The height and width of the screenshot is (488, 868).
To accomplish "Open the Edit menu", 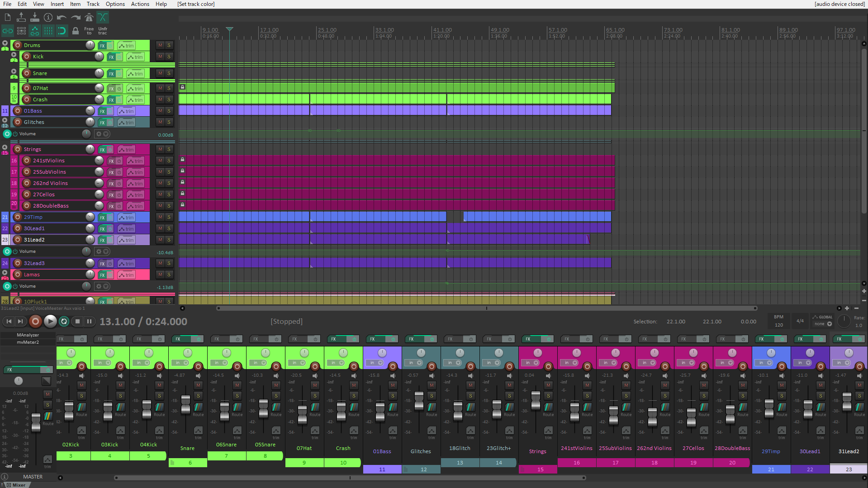I will [22, 4].
